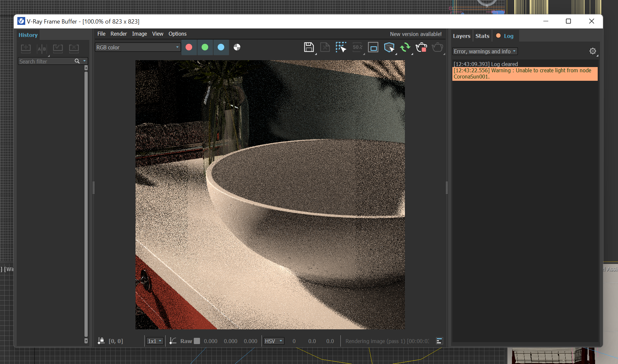Open the Log settings gear
Screen dimensions: 618x364
click(592, 51)
